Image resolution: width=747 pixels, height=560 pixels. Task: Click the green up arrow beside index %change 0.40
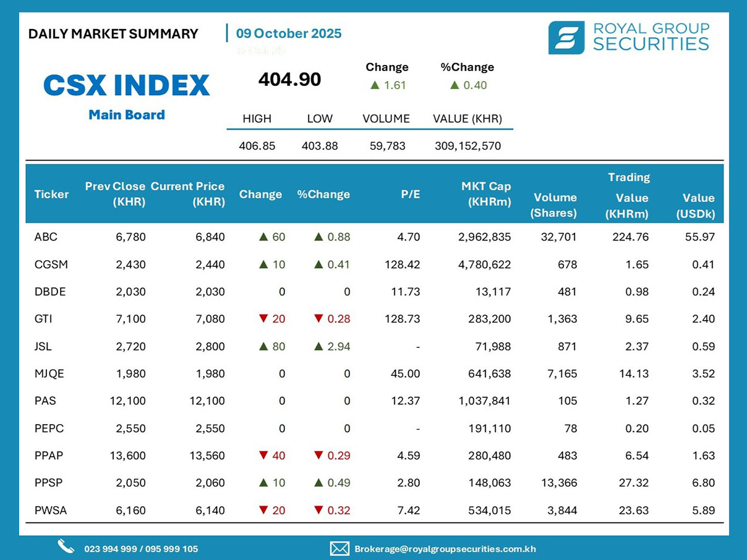pos(455,85)
